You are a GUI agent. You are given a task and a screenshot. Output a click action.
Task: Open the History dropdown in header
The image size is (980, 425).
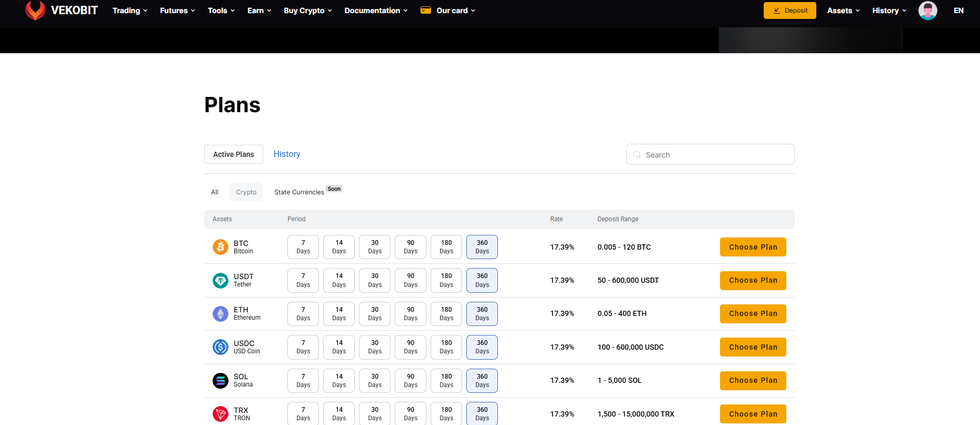889,11
